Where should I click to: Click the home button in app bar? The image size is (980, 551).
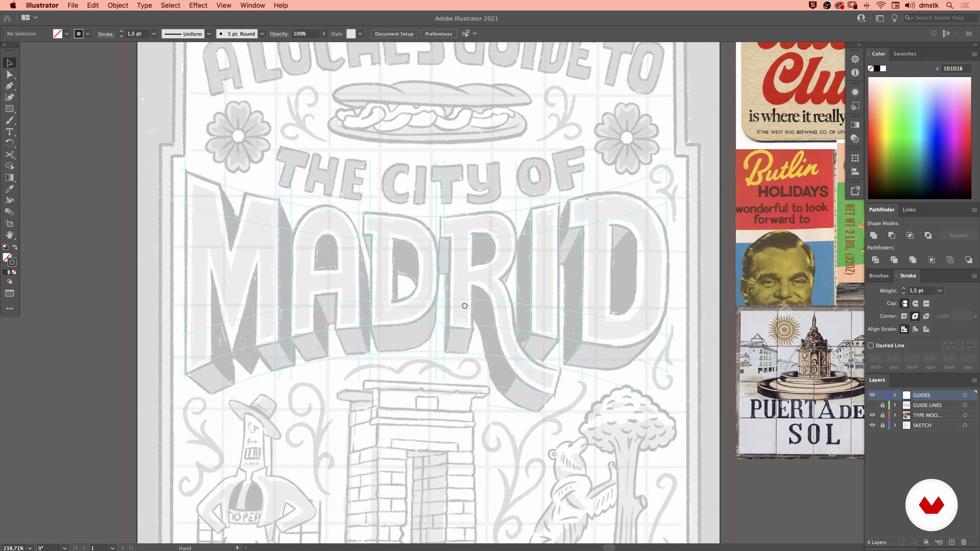coord(7,18)
